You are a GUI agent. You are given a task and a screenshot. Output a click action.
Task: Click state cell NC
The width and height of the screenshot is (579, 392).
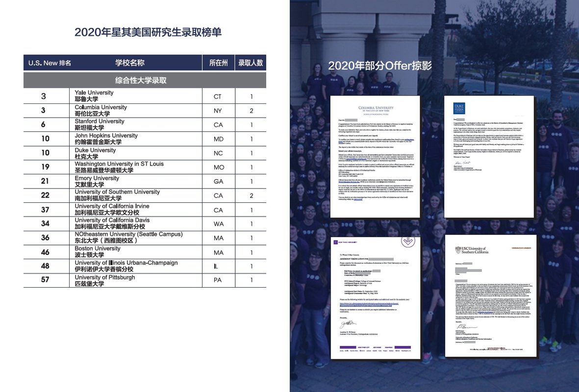click(218, 153)
